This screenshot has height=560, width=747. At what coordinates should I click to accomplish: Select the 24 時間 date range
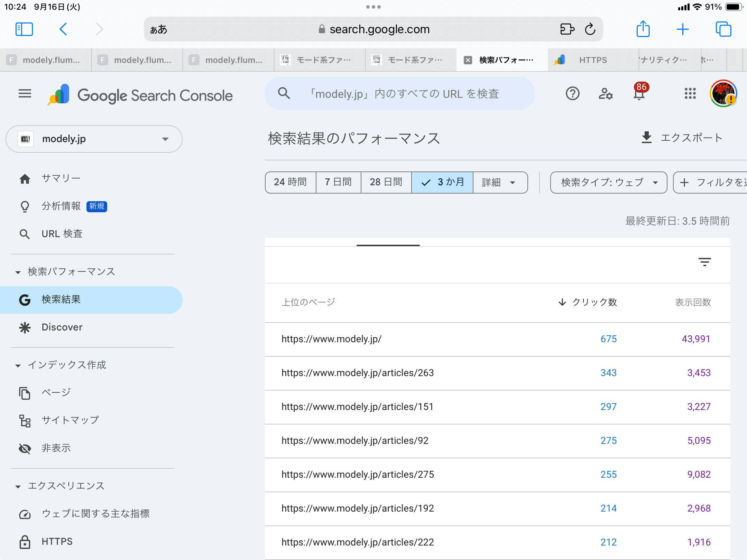290,182
